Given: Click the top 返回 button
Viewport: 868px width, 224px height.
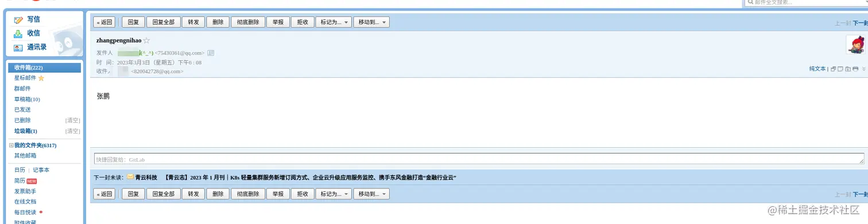Looking at the screenshot, I should point(104,22).
